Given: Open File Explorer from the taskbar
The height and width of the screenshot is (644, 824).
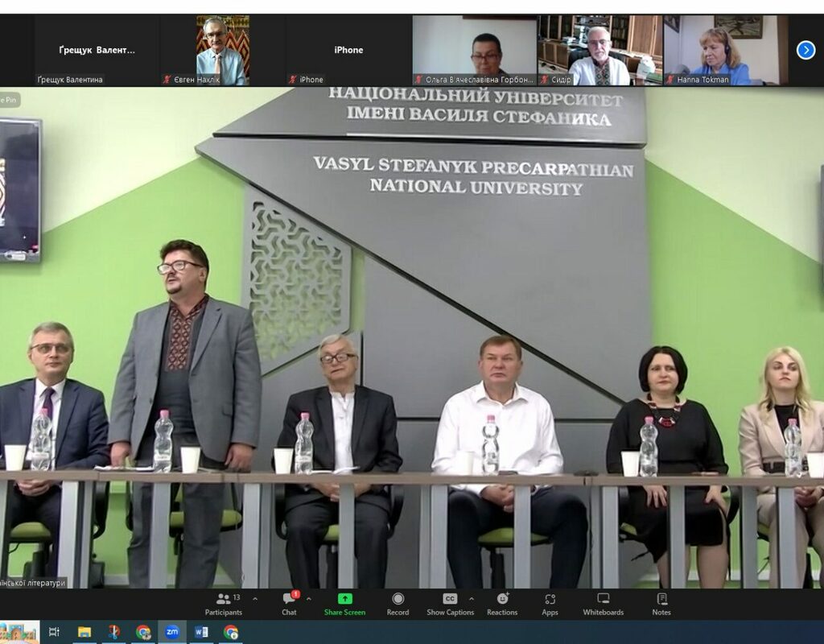Looking at the screenshot, I should coord(84,632).
